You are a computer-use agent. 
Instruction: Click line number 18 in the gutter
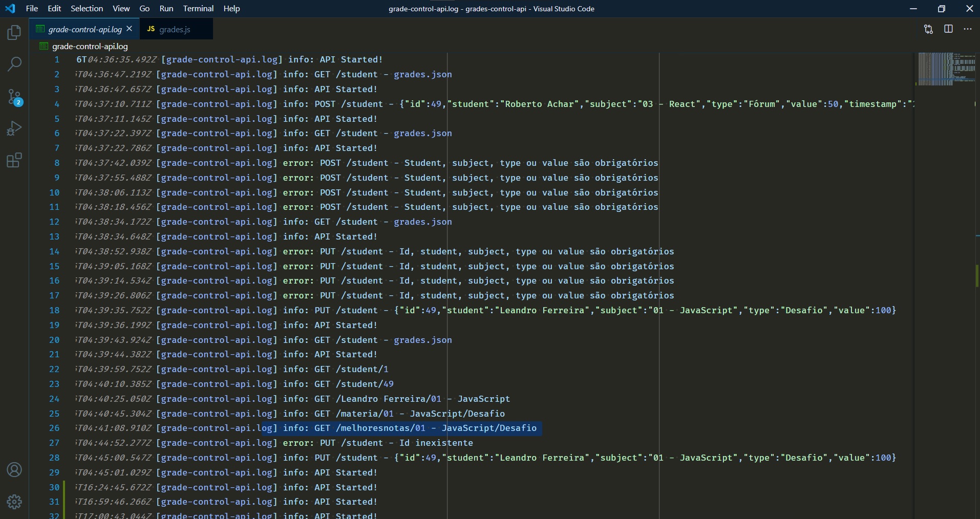[54, 311]
